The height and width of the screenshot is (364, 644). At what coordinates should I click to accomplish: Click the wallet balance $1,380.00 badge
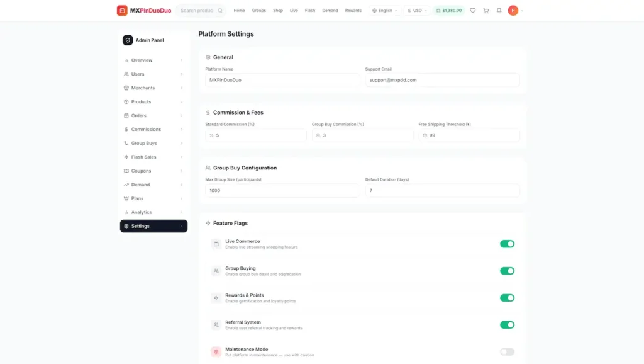pos(448,10)
